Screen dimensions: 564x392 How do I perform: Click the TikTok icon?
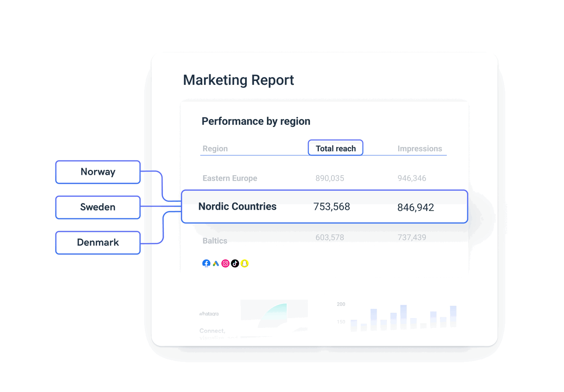pyautogui.click(x=235, y=263)
